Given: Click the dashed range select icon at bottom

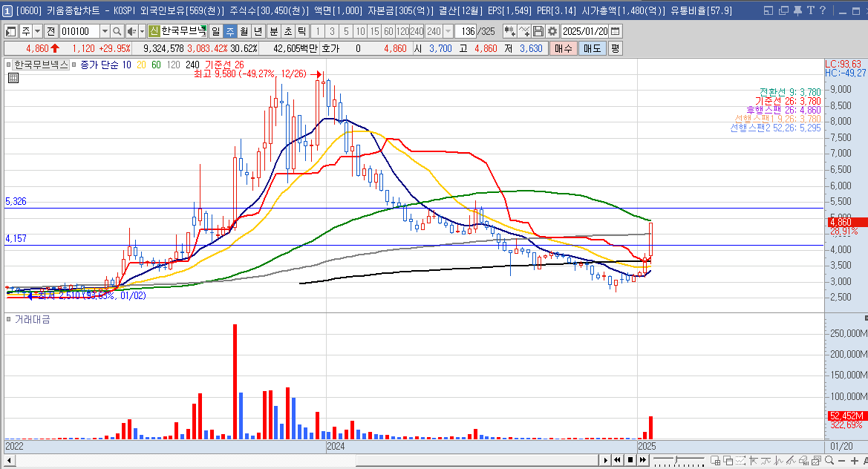Looking at the screenshot, I should (x=741, y=460).
